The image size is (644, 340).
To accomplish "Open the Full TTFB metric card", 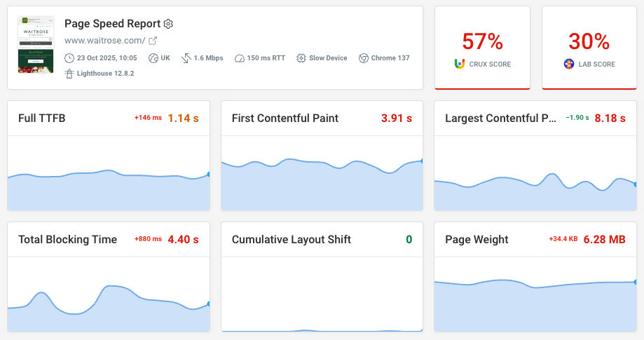I will [x=109, y=156].
